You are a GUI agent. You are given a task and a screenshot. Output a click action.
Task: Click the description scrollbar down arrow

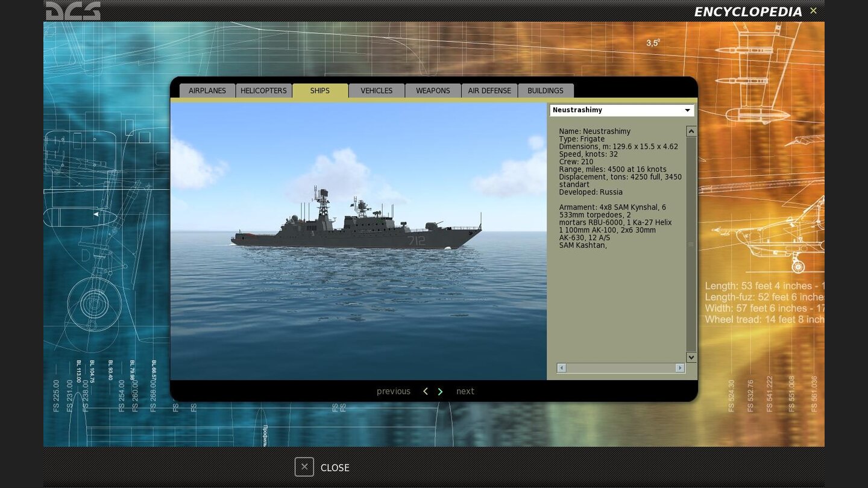click(x=691, y=357)
